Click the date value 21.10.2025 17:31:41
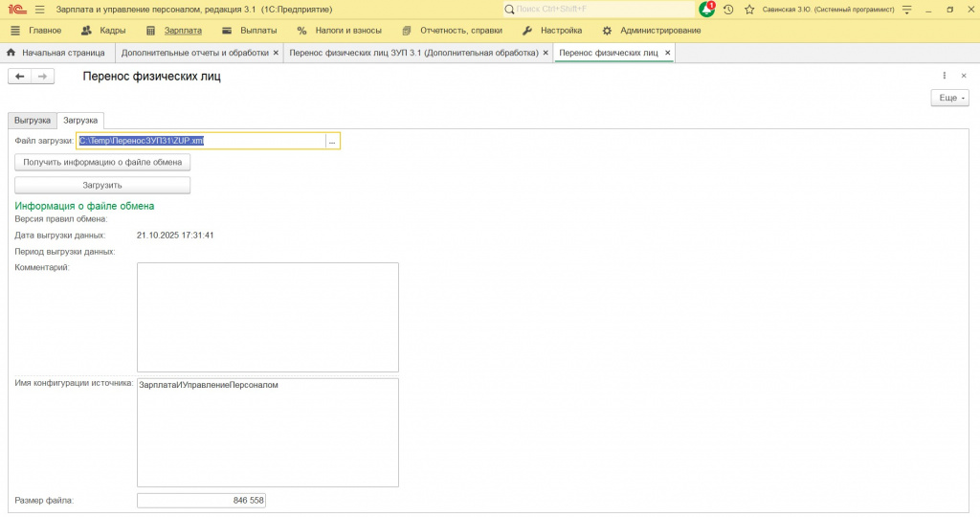The width and height of the screenshot is (980, 517). (175, 236)
